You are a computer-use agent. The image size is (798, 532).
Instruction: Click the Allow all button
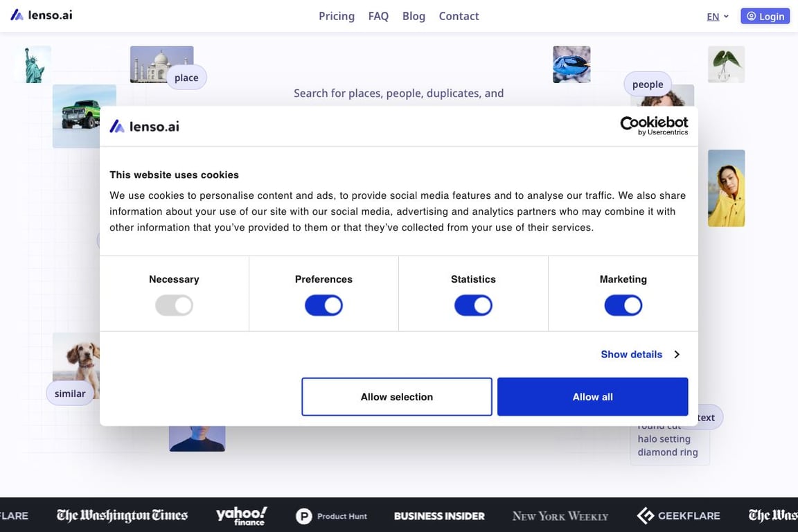point(592,397)
